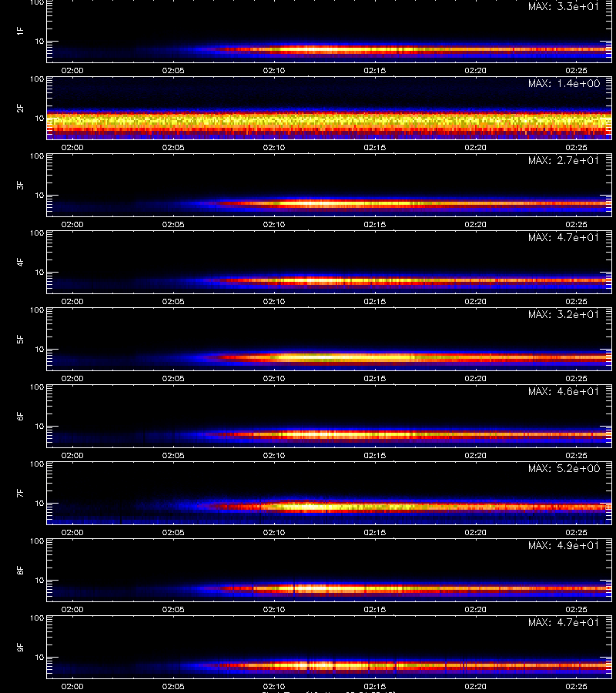
Task: Click the 5F panel axis label
Action: pyautogui.click(x=20, y=339)
